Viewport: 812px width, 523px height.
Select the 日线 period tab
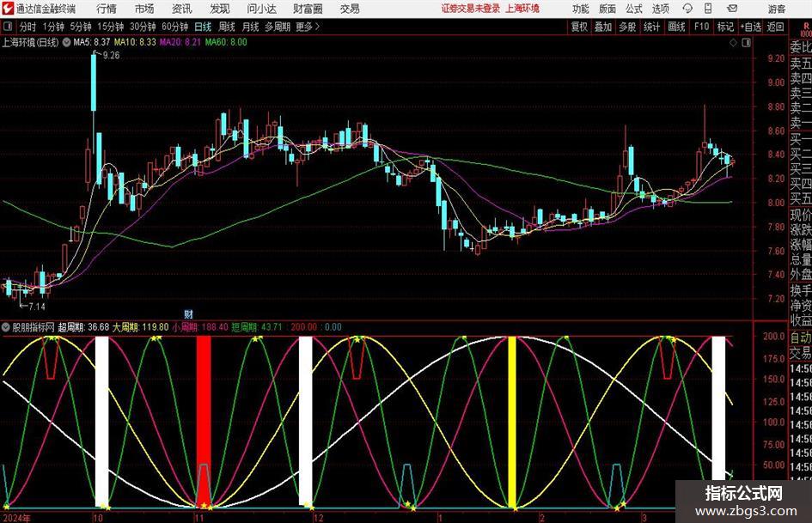tap(203, 27)
